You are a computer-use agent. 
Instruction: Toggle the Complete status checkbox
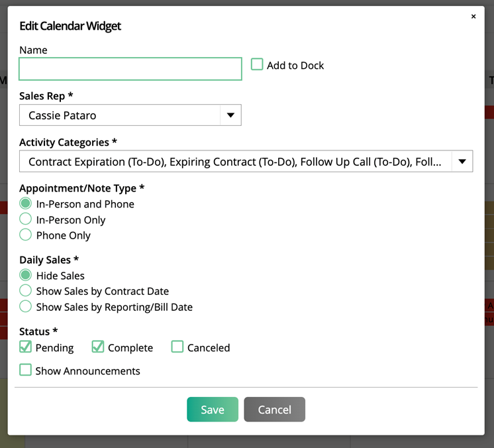coord(98,347)
